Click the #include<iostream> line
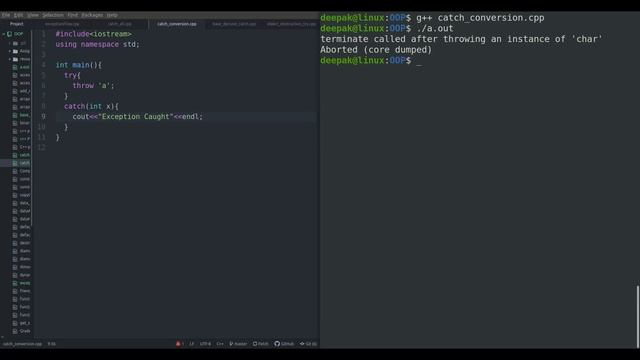Viewport: 640px width, 360px height. [93, 34]
